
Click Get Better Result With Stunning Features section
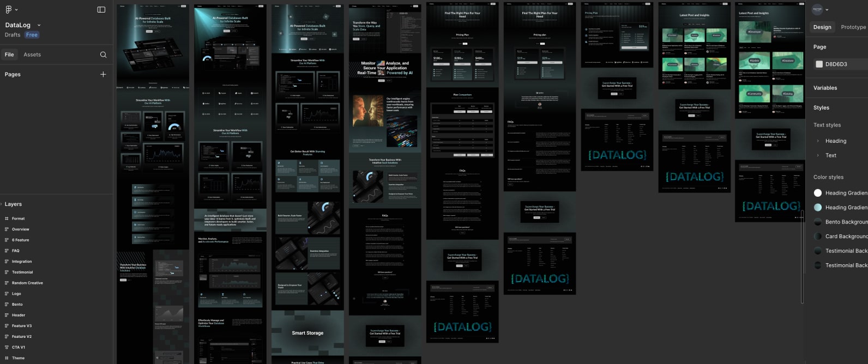tap(308, 172)
